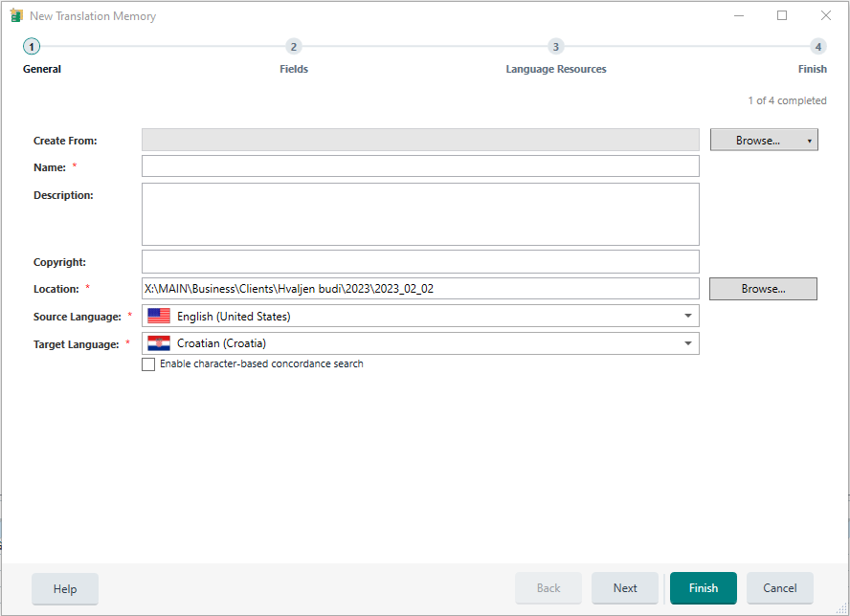The height and width of the screenshot is (616, 850).
Task: Click the Cancel button
Action: point(780,588)
